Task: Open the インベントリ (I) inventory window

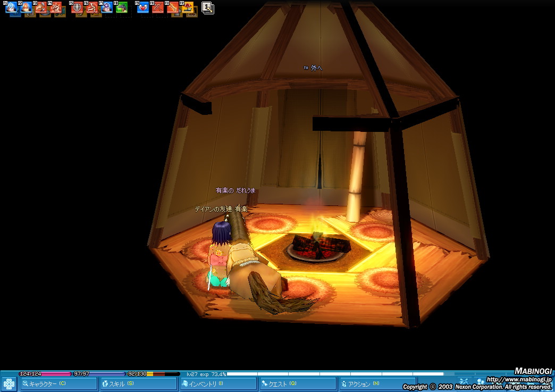Action: (x=218, y=383)
